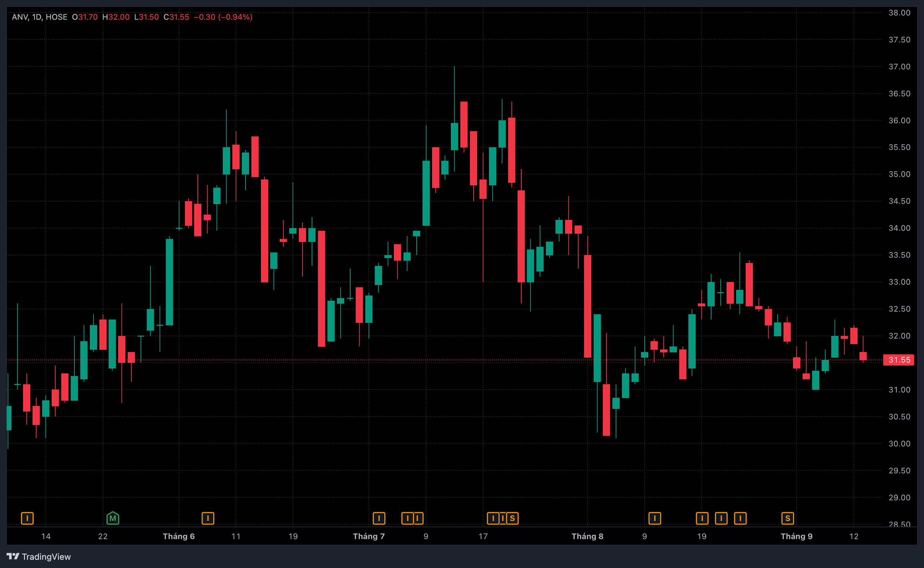The height and width of the screenshot is (568, 924).
Task: Click the 35.00 price axis label
Action: (899, 174)
